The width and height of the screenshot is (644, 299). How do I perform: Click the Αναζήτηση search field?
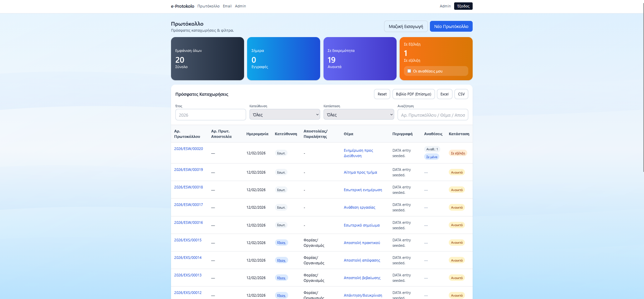433,115
